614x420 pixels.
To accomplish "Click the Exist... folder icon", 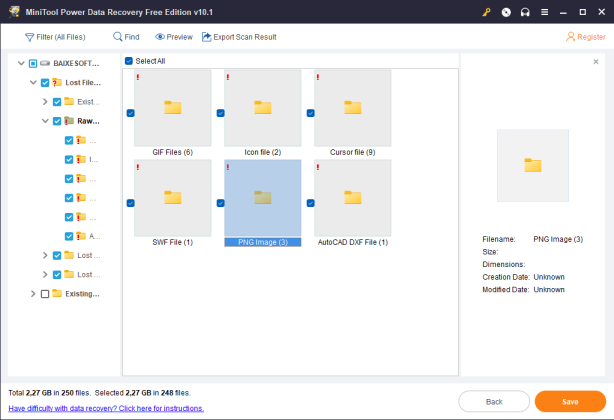I will coord(69,101).
